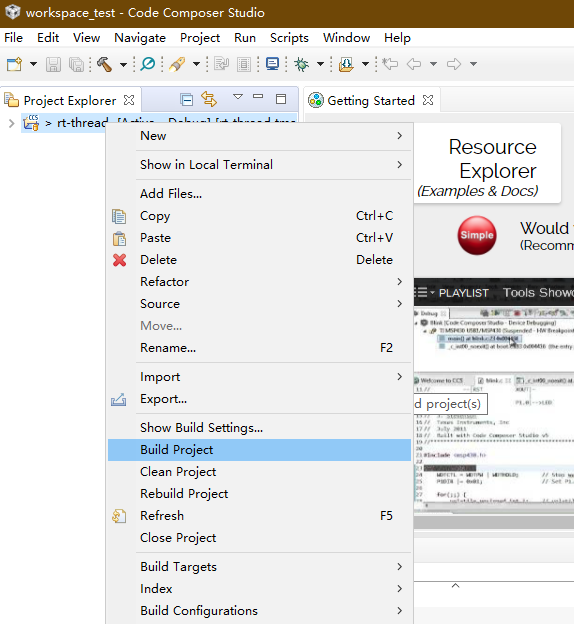Click the Save disk icon in toolbar
This screenshot has width=574, height=624.
[x=53, y=64]
